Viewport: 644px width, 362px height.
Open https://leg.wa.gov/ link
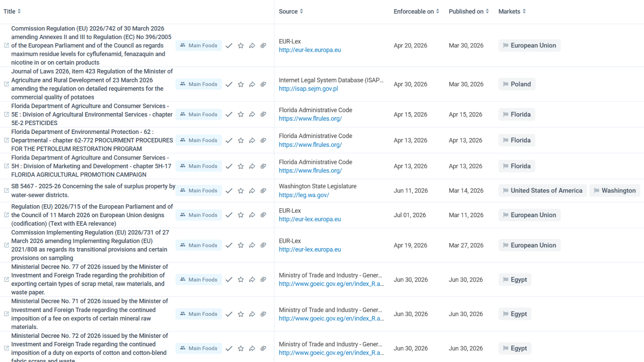coord(304,195)
